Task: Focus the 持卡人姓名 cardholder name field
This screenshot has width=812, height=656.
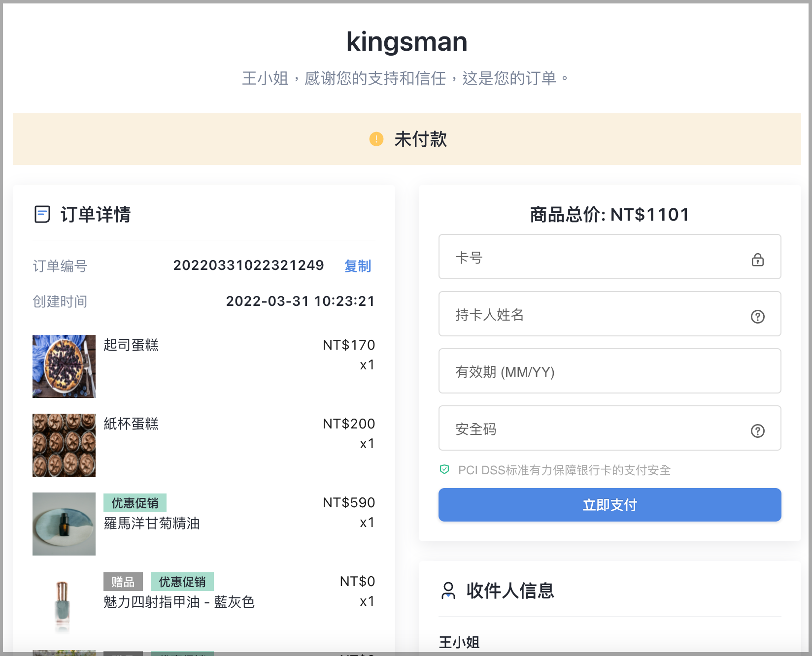Action: (609, 314)
